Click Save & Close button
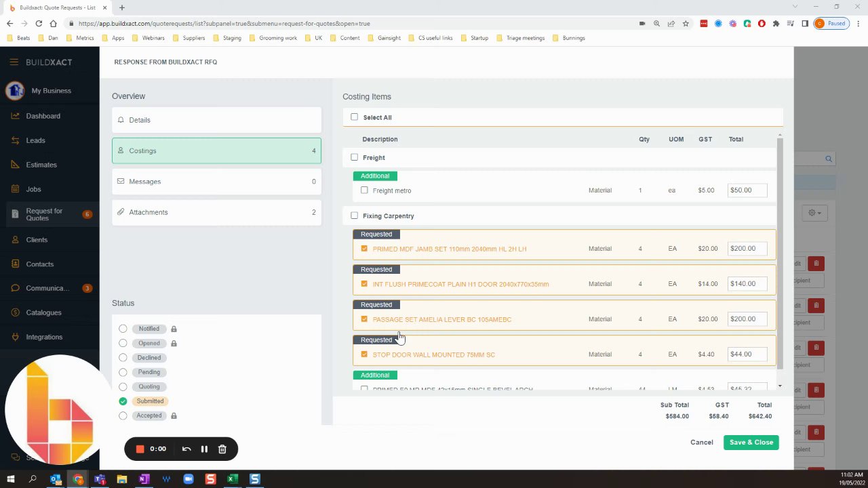The image size is (868, 488). point(751,443)
